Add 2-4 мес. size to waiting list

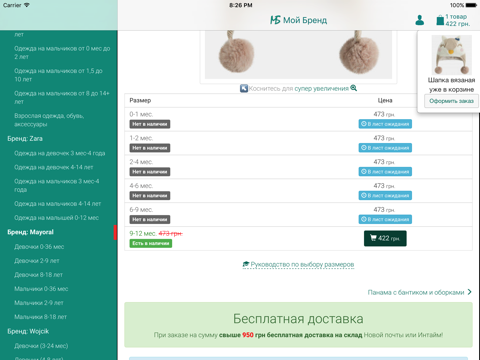[x=385, y=172]
